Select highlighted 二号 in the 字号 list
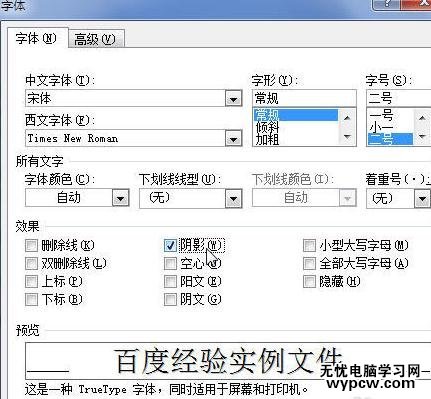This screenshot has width=431, height=399. point(390,139)
